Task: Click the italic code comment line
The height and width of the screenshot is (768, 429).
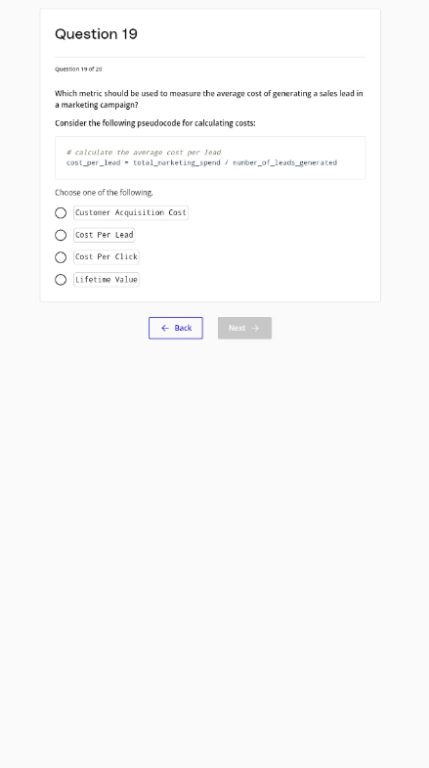Action: (143, 152)
